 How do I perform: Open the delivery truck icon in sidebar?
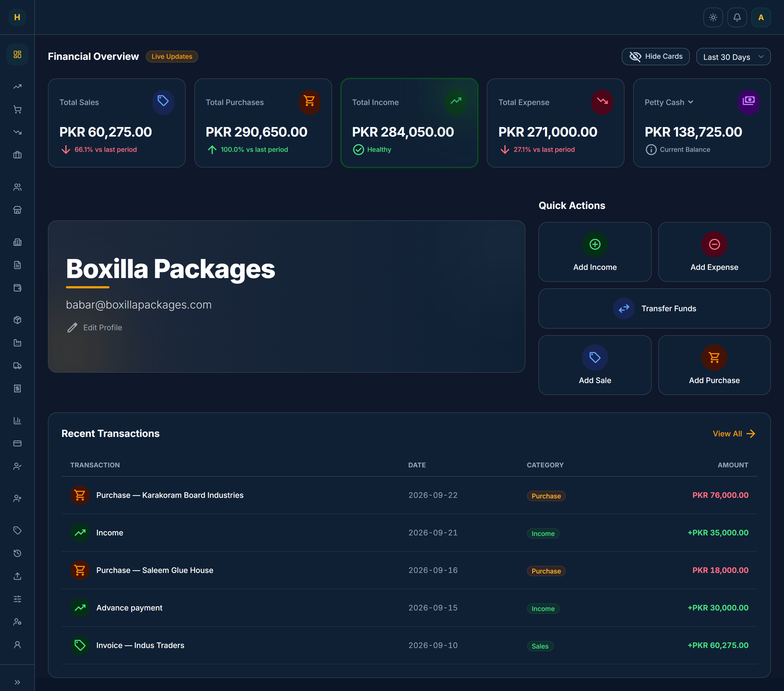point(17,366)
